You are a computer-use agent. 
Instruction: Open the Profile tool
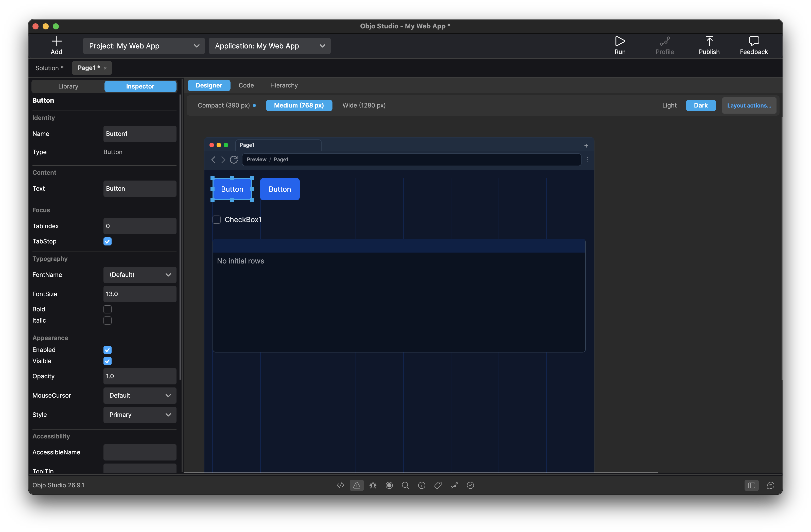point(664,45)
